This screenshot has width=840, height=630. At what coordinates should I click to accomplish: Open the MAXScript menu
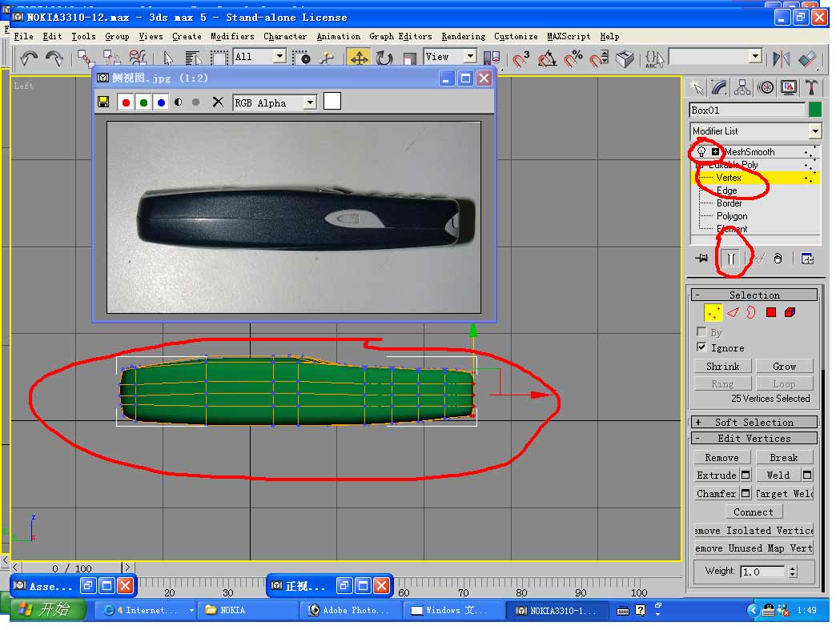[568, 37]
